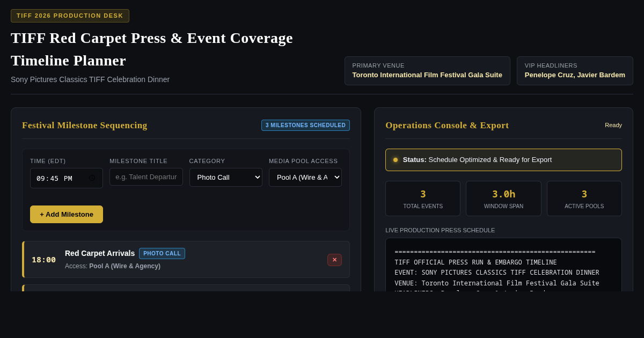The image size is (644, 338).
Task: Click the Penelope Cruz, Javier Bardem text
Action: pyautogui.click(x=575, y=75)
